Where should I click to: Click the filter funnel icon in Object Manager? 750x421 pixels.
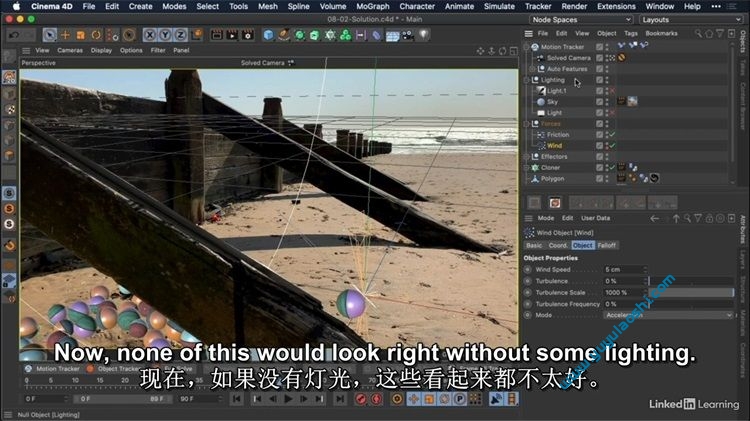click(x=720, y=33)
